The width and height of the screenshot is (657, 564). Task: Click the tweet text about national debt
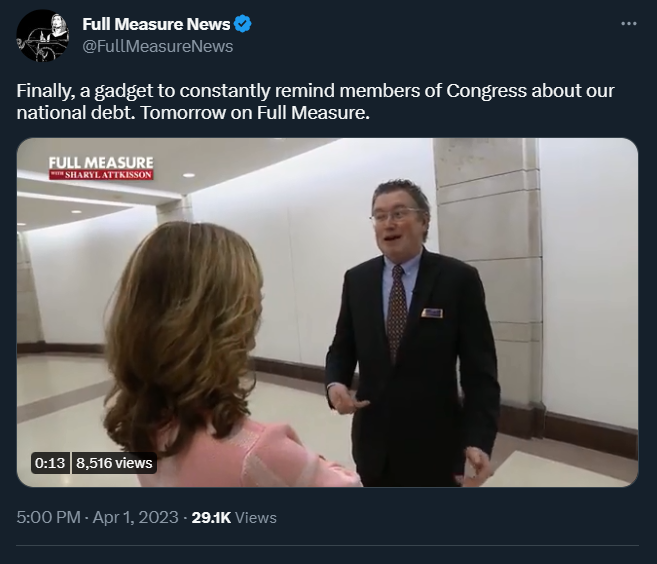point(315,101)
